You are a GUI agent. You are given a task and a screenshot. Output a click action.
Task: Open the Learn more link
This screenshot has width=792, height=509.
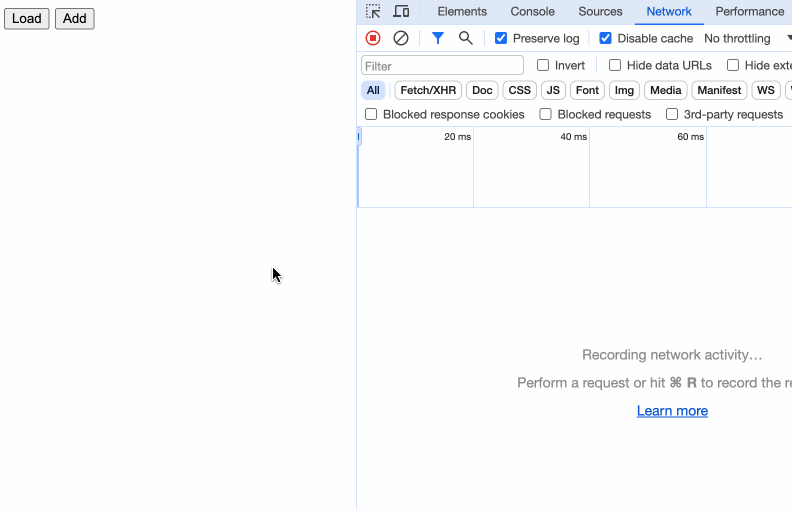tap(672, 411)
